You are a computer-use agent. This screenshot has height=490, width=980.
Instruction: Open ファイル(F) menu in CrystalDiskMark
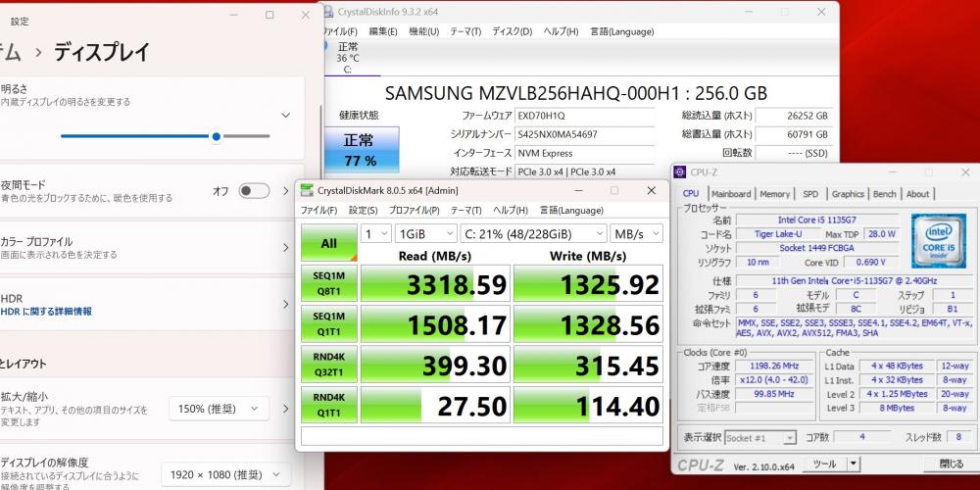[318, 211]
